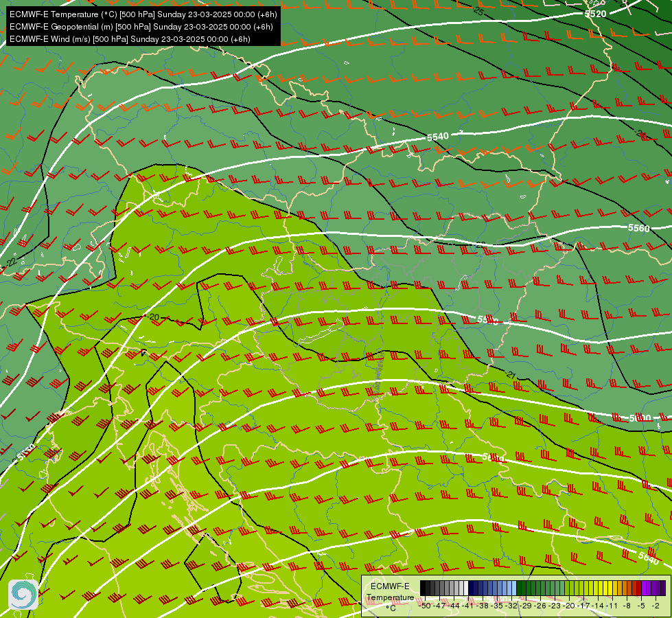Image resolution: width=672 pixels, height=618 pixels.
Task: Click the -35 legend tick label
Action: point(497,606)
